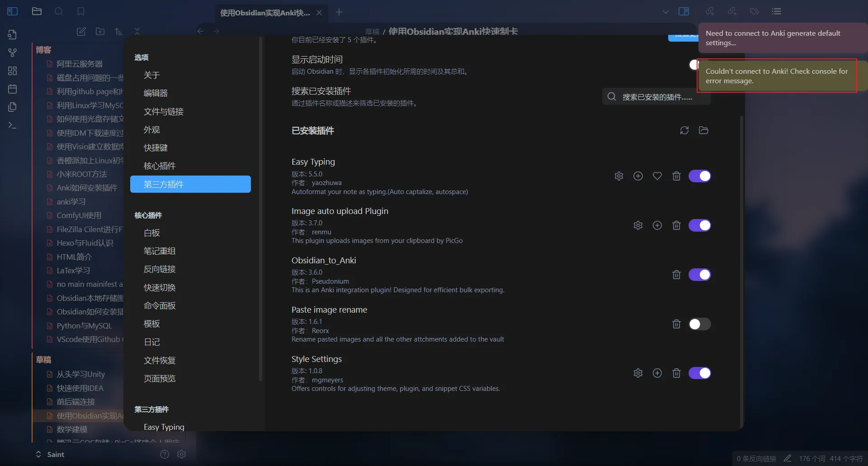Toggle 显示启动时间 switch
Screen dimensions: 868x466
click(x=694, y=65)
